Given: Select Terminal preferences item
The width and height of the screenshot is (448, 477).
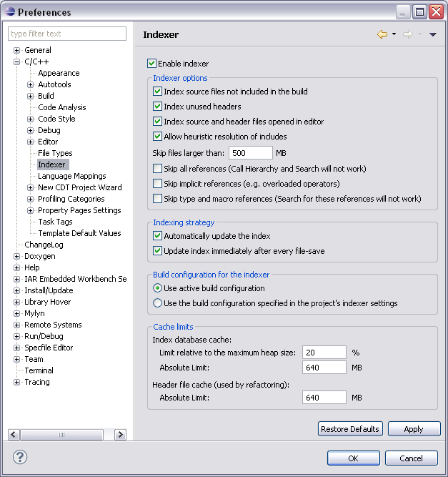Looking at the screenshot, I should point(39,370).
